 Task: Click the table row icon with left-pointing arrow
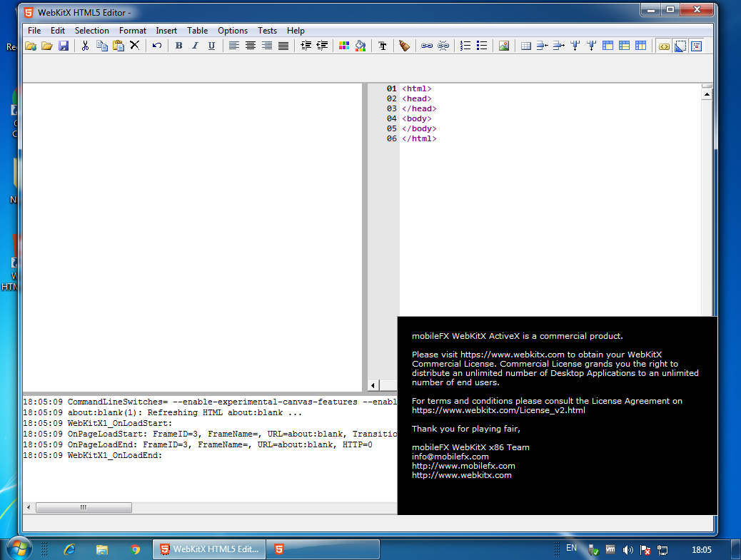coord(543,46)
